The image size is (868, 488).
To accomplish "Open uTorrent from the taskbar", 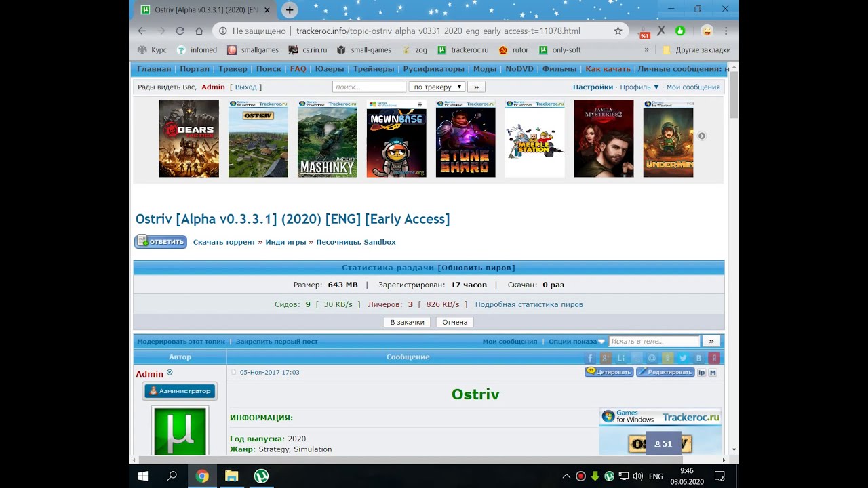I will click(261, 476).
